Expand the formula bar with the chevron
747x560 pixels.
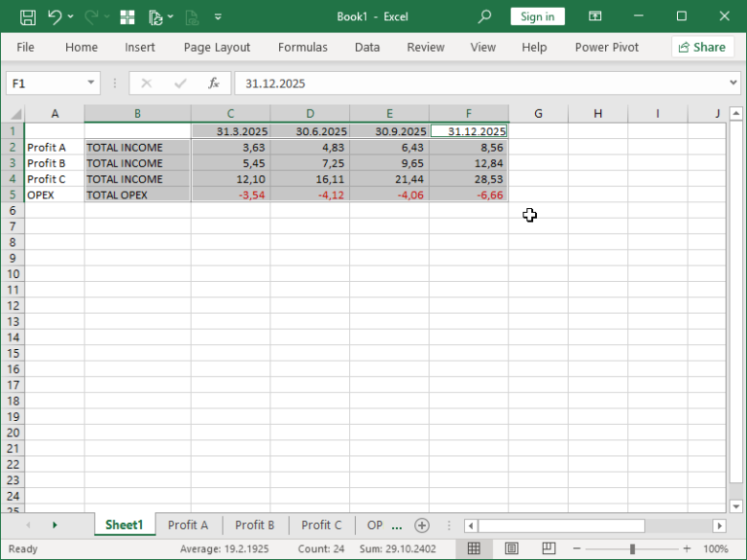click(x=730, y=84)
